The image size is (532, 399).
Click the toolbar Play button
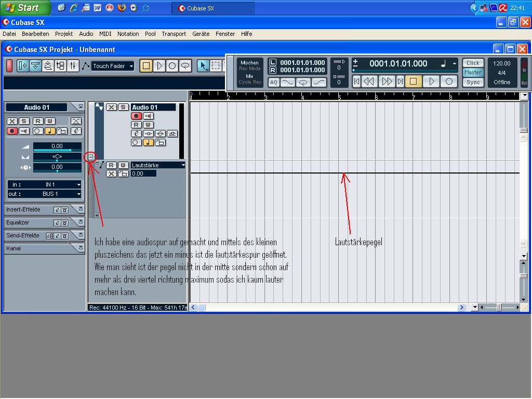click(x=159, y=65)
